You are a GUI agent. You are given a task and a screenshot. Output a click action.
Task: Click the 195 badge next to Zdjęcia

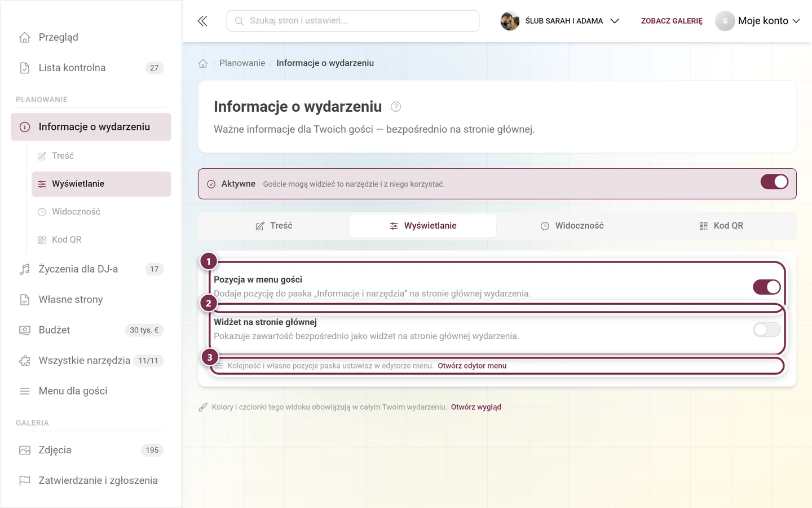pyautogui.click(x=152, y=450)
